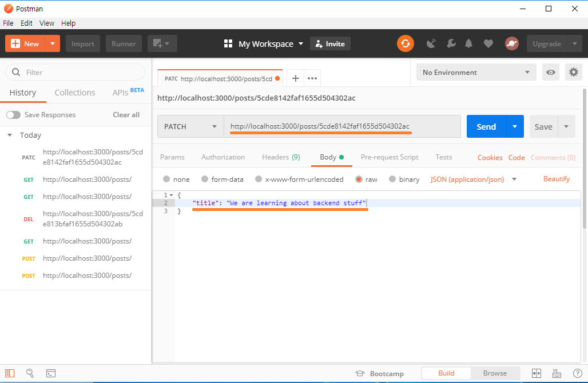This screenshot has height=383, width=588.
Task: Open the Cookies link
Action: pyautogui.click(x=490, y=157)
